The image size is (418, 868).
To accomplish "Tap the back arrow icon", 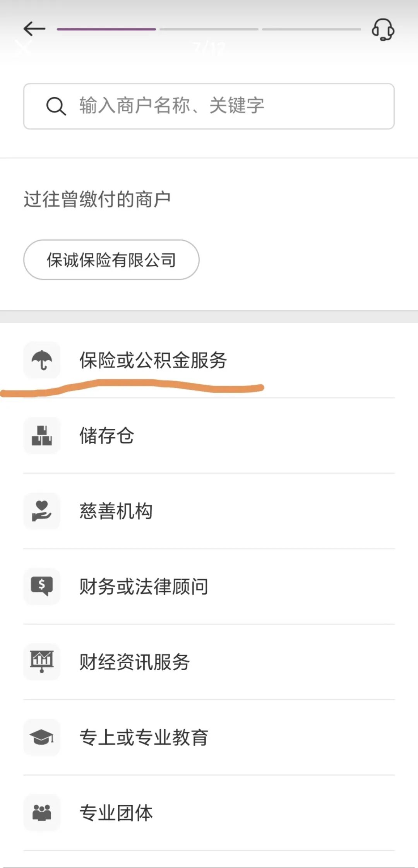I will 34,29.
